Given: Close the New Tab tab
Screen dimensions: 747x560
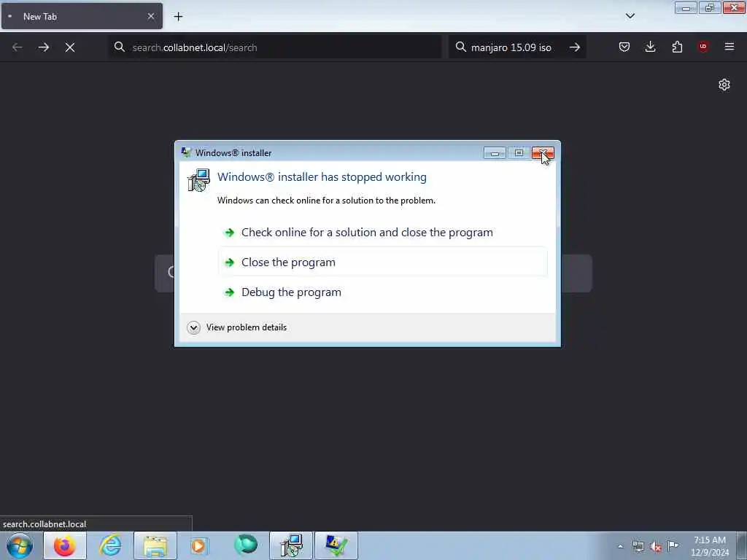Looking at the screenshot, I should tap(151, 16).
